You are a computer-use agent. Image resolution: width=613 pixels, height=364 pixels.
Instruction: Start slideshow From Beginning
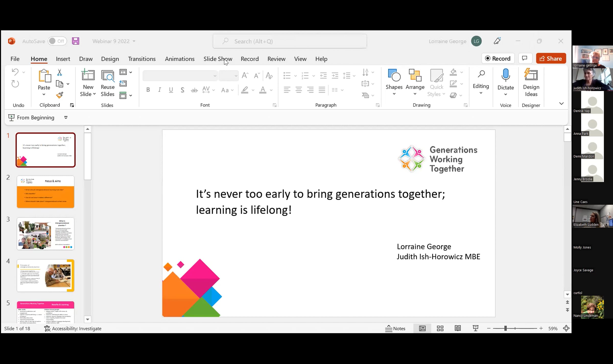(x=31, y=118)
